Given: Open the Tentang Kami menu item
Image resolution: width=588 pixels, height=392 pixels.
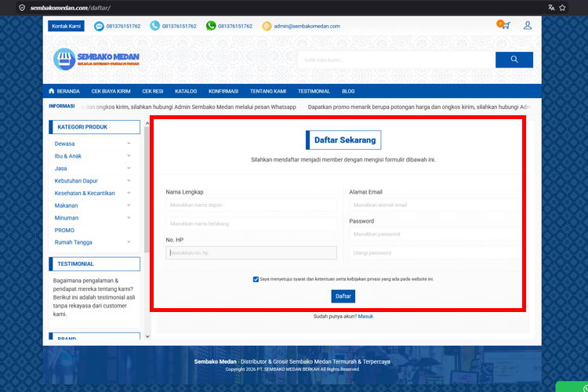Looking at the screenshot, I should tap(268, 91).
